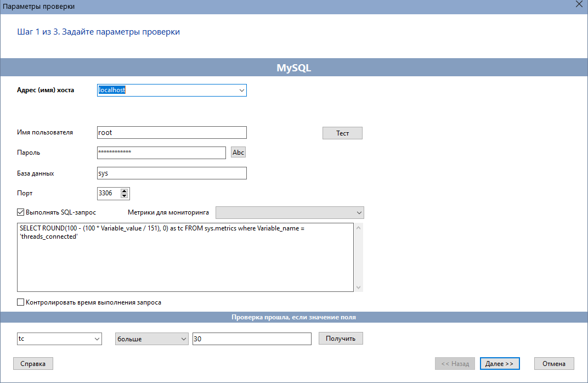Click the 'Имя пользователя' label
This screenshot has height=383, width=588.
tap(45, 132)
